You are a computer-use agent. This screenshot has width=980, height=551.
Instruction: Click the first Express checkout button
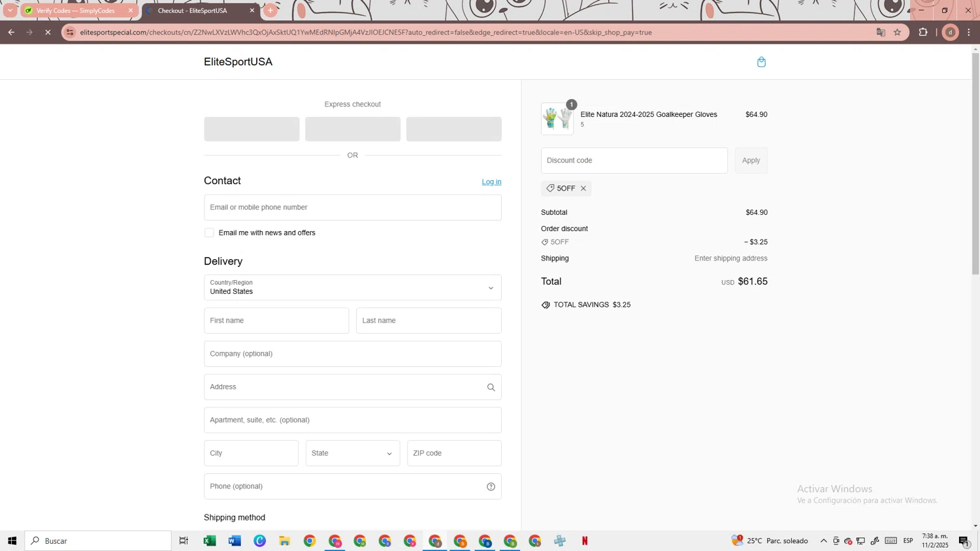click(x=252, y=129)
